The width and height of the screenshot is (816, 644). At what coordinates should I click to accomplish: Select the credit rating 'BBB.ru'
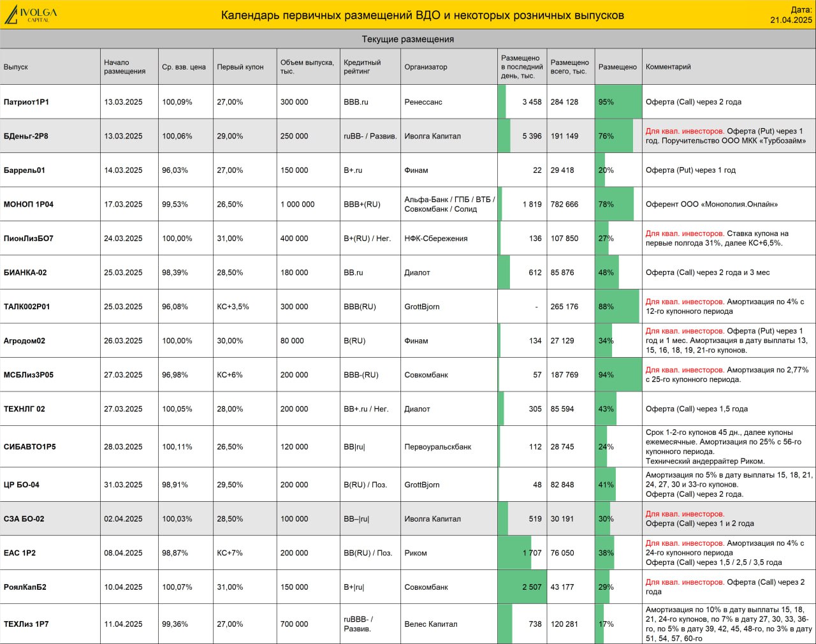pos(356,102)
